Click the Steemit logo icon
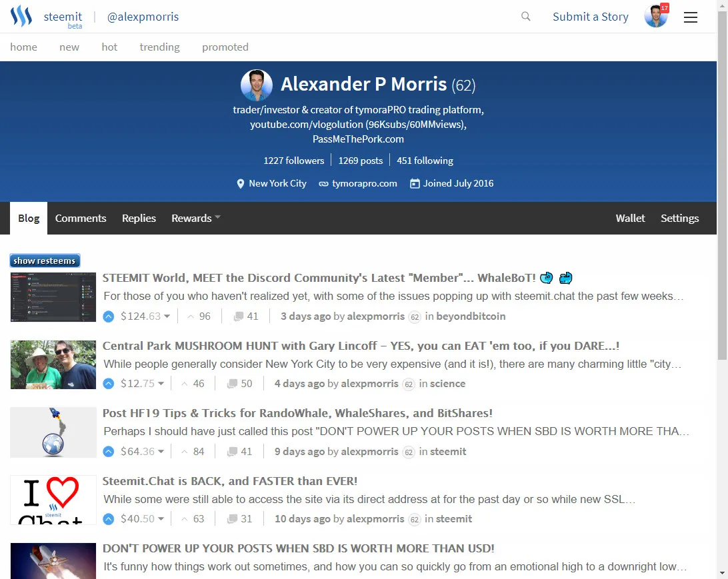The width and height of the screenshot is (728, 579). pyautogui.click(x=21, y=16)
